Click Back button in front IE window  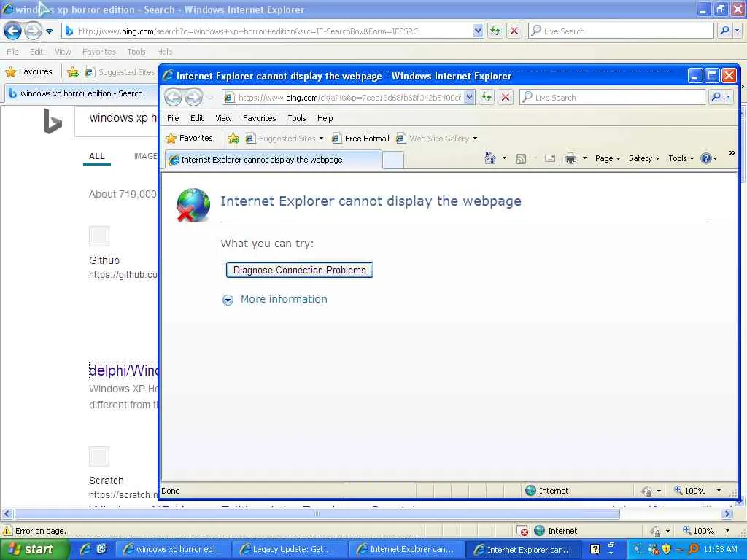[x=174, y=97]
